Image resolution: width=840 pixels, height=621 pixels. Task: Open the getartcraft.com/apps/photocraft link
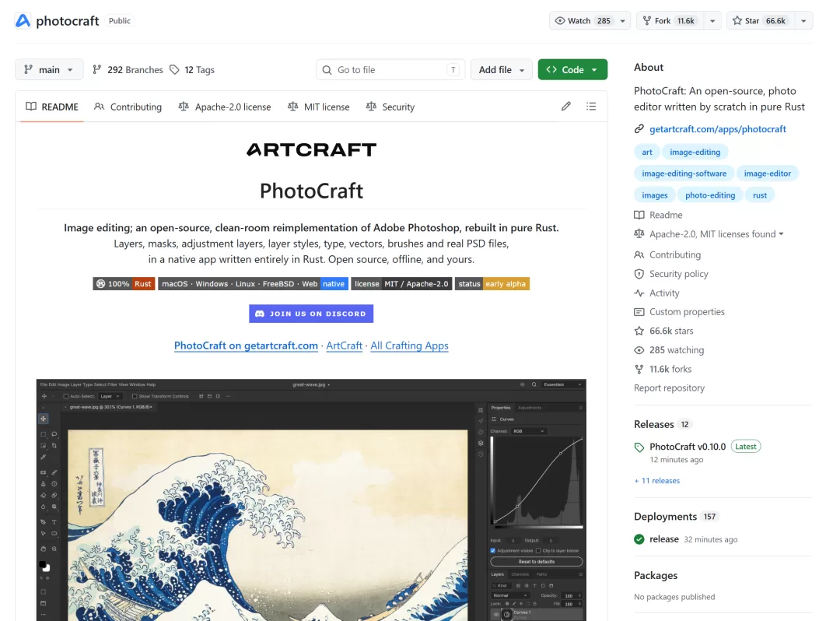717,129
